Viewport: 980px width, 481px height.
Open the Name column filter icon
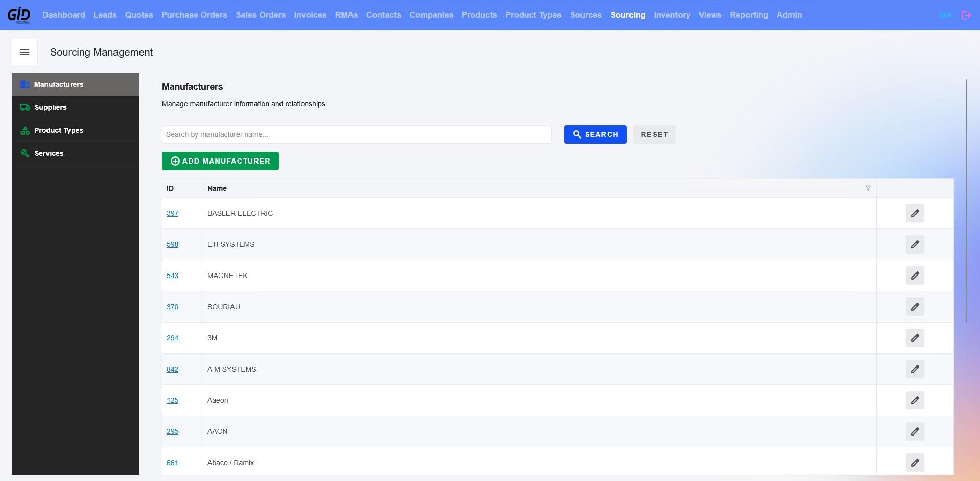(868, 188)
